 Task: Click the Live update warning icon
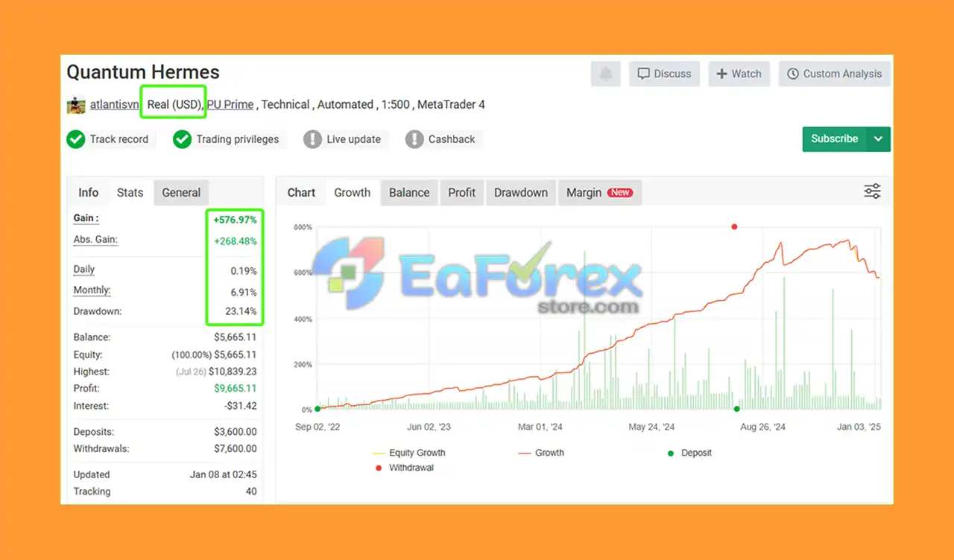[312, 139]
